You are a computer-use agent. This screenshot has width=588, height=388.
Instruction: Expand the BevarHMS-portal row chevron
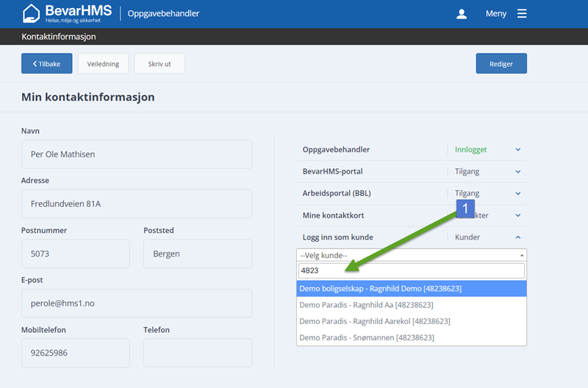pyautogui.click(x=517, y=172)
